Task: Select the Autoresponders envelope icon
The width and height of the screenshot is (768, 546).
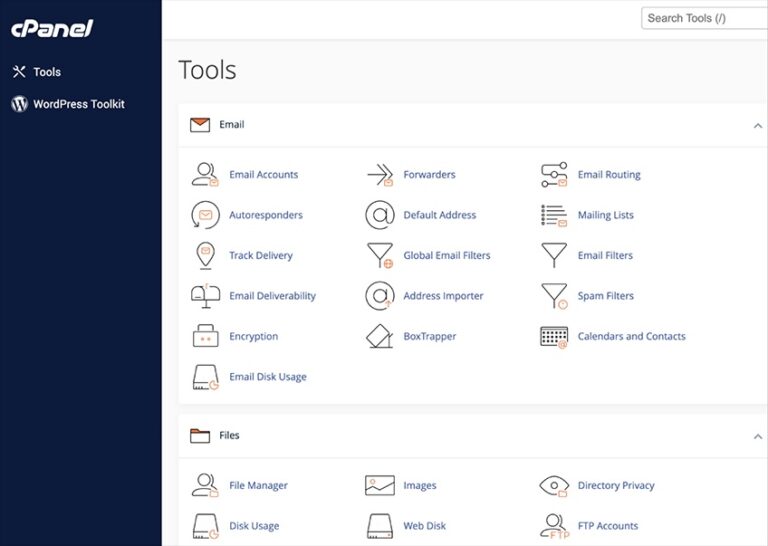Action: point(205,215)
